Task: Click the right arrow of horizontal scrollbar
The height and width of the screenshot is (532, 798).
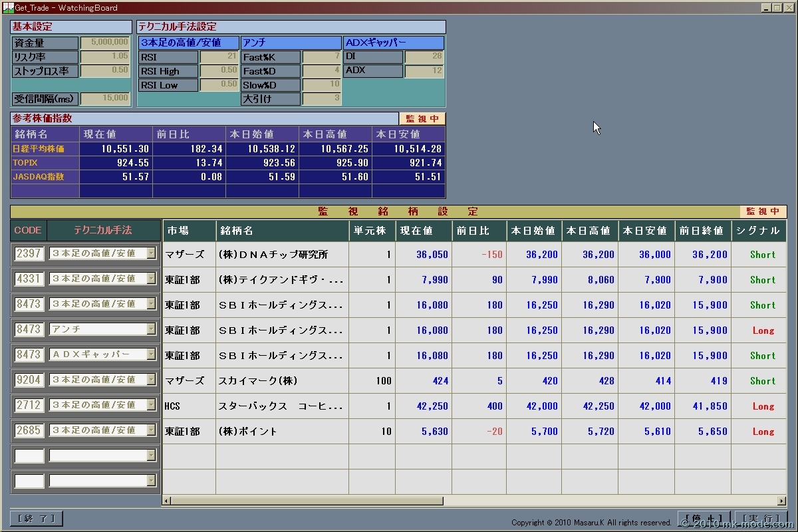Action: (x=782, y=501)
